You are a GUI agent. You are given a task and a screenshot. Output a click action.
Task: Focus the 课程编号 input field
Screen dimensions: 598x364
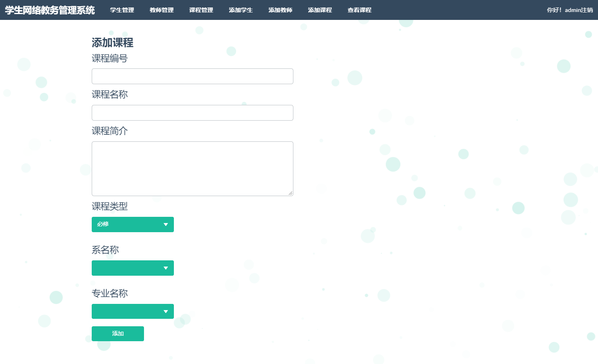pos(193,76)
